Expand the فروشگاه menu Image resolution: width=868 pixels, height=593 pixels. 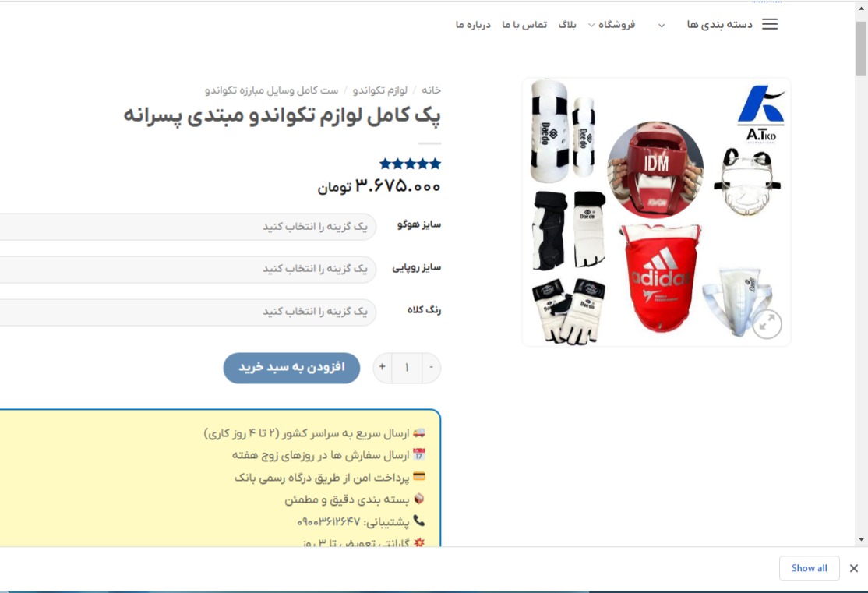point(611,25)
